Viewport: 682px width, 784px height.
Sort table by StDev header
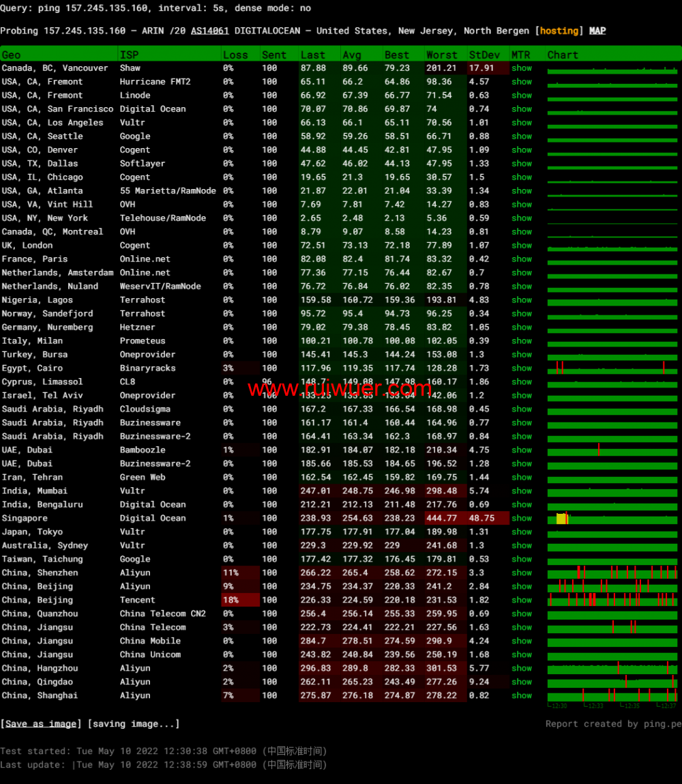[484, 55]
